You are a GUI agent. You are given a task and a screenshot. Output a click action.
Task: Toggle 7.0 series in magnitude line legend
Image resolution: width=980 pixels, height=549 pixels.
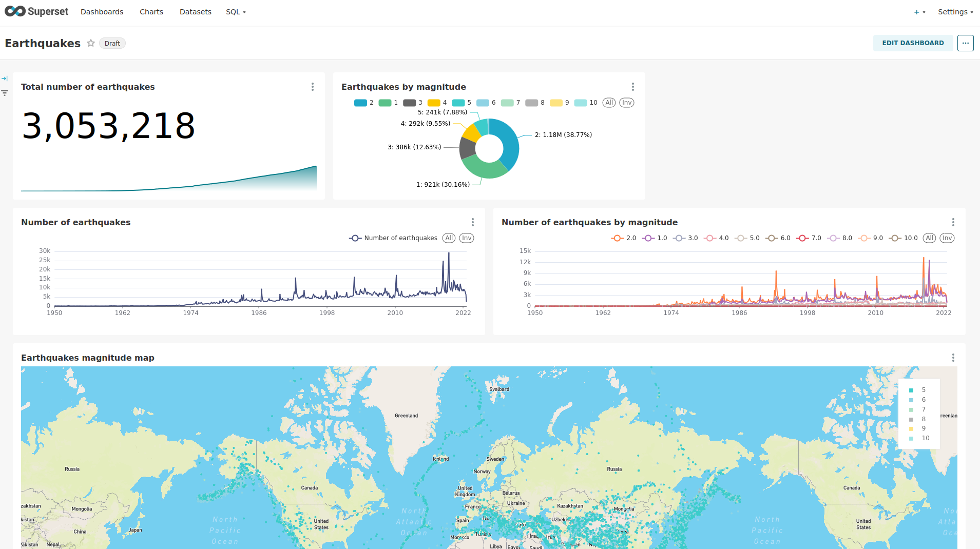click(x=809, y=238)
